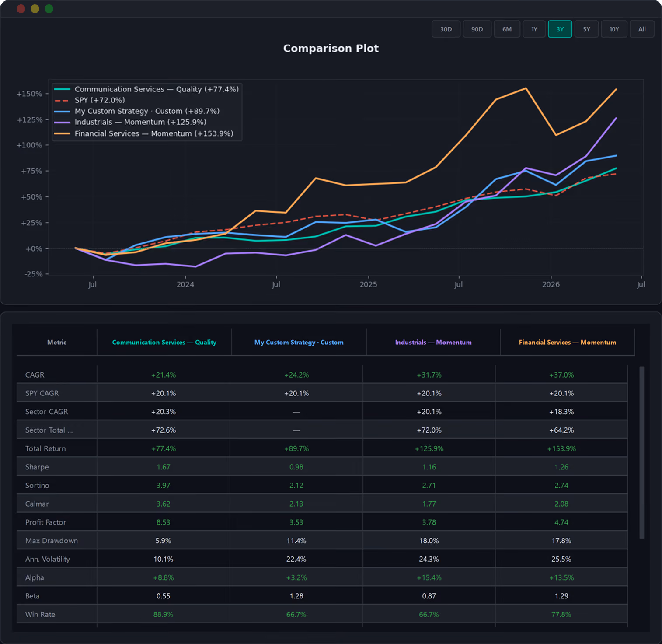Click the Comparison Plot title
The width and height of the screenshot is (662, 644).
331,48
